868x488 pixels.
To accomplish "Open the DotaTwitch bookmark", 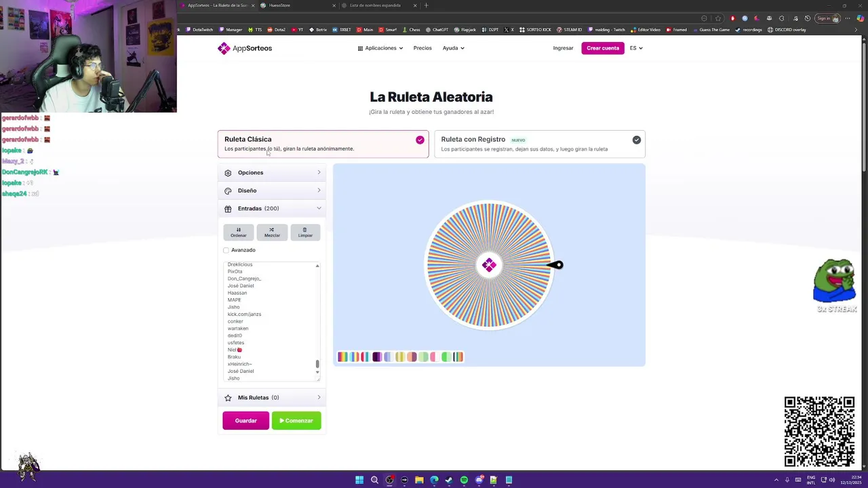I will (x=199, y=30).
